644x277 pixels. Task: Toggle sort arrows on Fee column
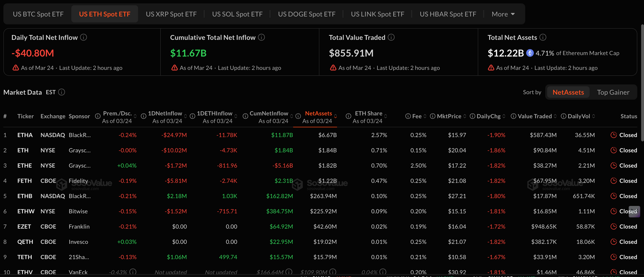(425, 116)
